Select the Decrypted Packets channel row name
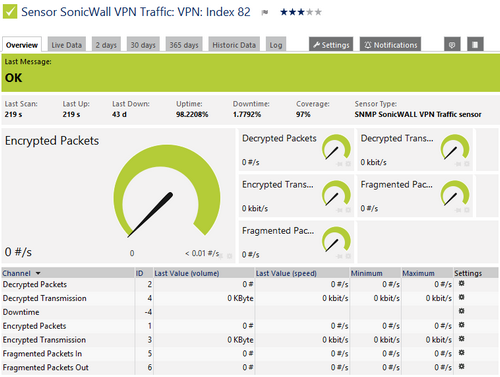Image resolution: width=500 pixels, height=377 pixels. (x=35, y=284)
